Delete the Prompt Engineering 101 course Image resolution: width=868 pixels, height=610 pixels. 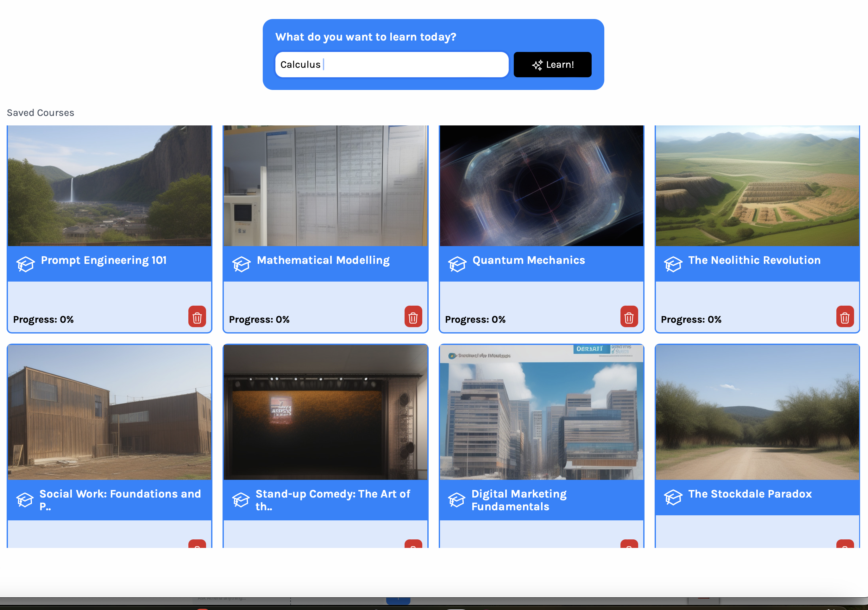(197, 316)
